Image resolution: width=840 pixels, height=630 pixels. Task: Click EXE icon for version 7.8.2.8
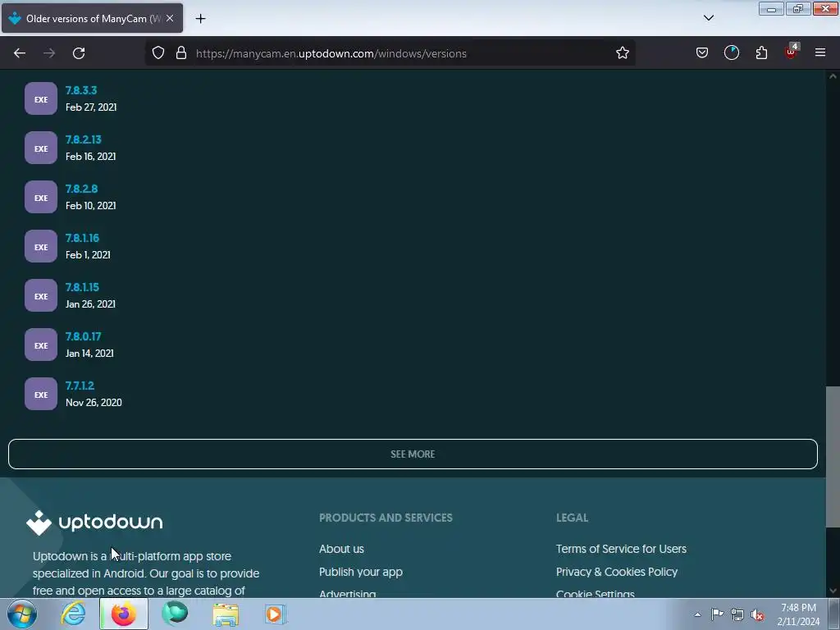(x=41, y=197)
